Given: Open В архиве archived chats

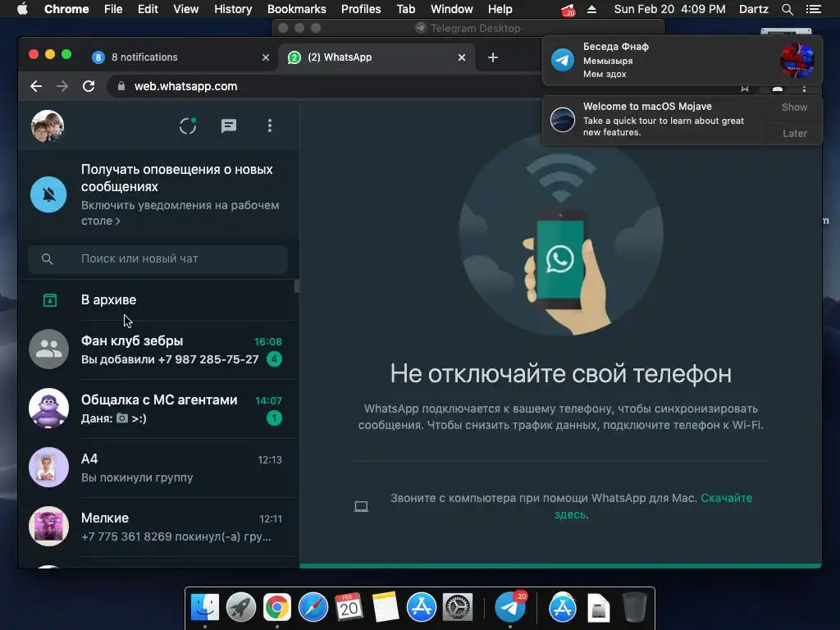Looking at the screenshot, I should (x=158, y=300).
